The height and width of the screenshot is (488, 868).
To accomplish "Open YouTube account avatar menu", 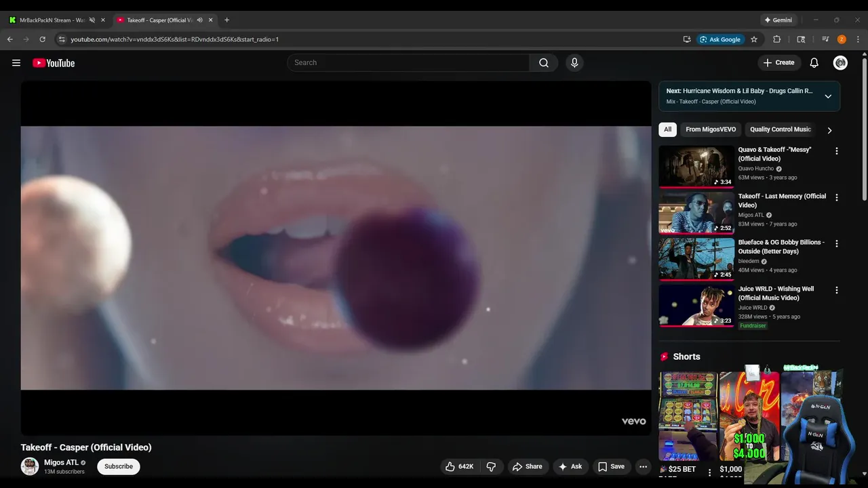I will point(840,63).
